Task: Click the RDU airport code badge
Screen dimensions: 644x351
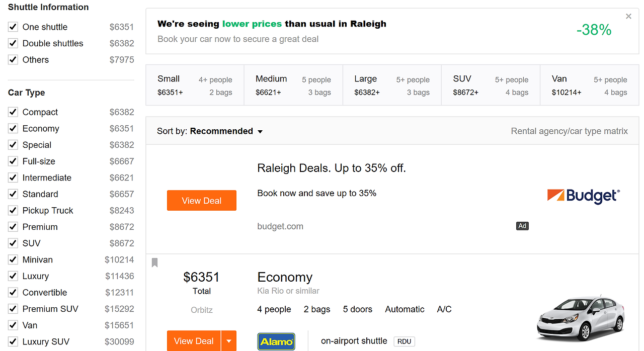Action: point(404,341)
